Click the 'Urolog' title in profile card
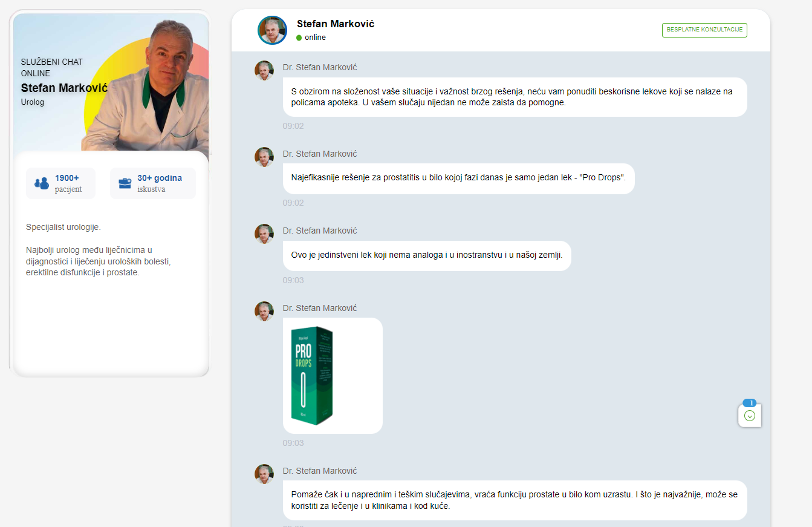The width and height of the screenshot is (812, 527). point(33,102)
